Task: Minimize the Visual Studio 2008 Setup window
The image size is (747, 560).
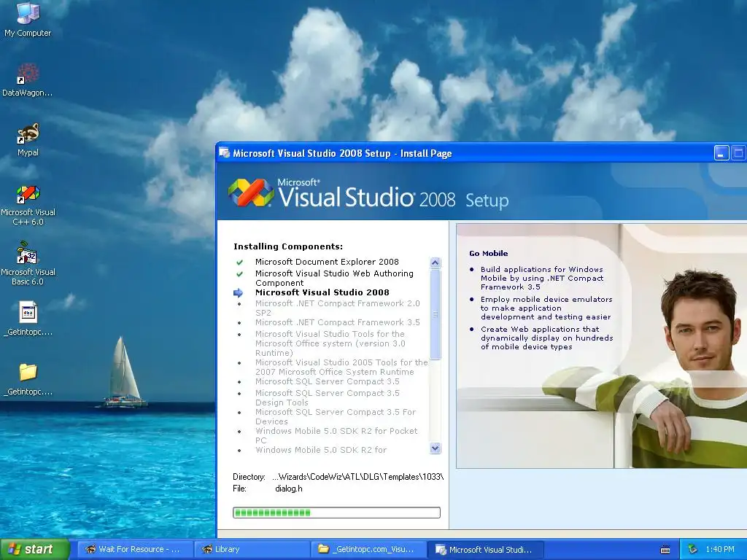Action: tap(721, 153)
